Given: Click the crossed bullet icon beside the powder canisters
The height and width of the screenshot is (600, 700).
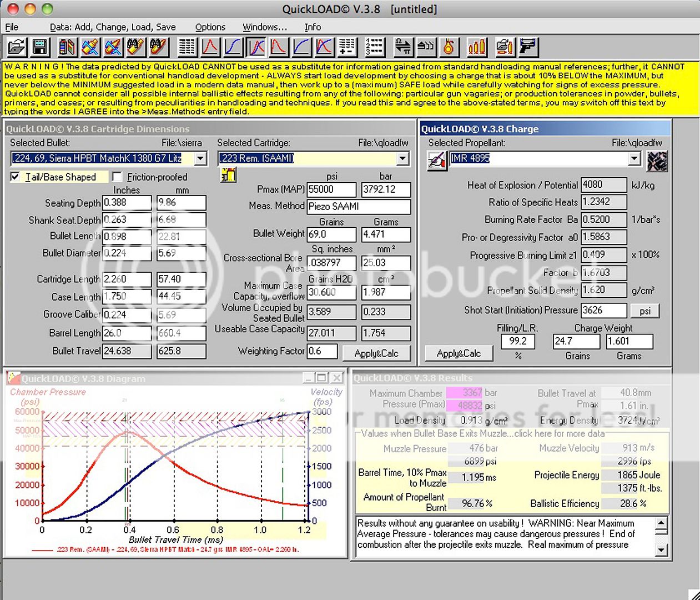Looking at the screenshot, I should click(90, 47).
